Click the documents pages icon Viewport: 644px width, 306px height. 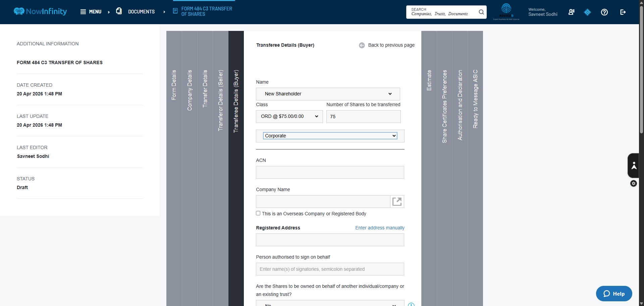pos(119,11)
